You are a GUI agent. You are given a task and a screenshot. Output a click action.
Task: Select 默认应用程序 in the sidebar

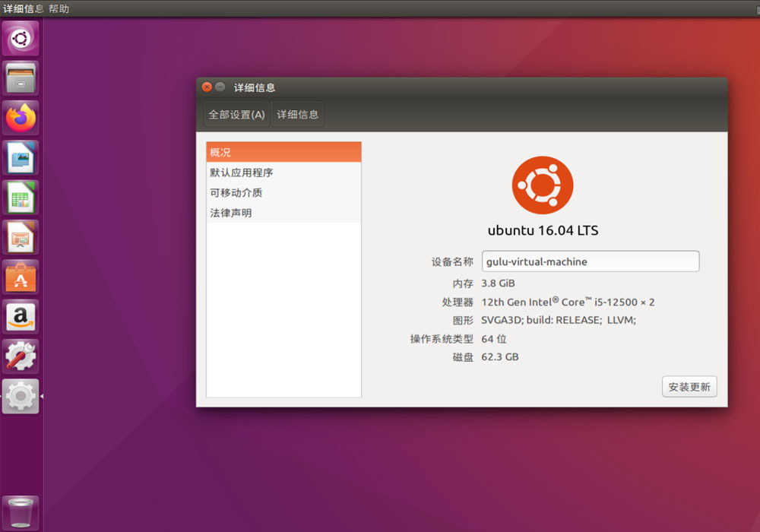[283, 173]
